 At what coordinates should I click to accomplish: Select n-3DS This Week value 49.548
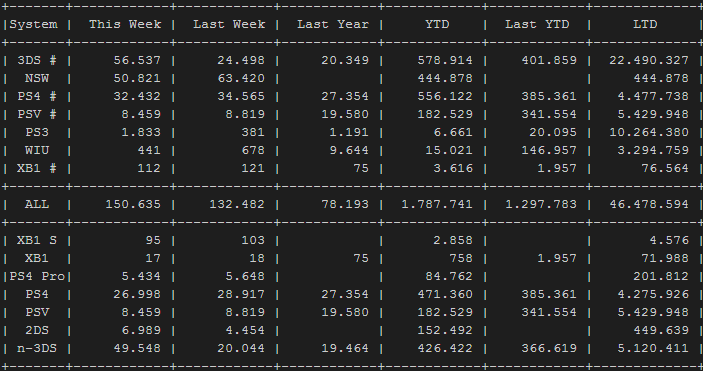point(137,348)
